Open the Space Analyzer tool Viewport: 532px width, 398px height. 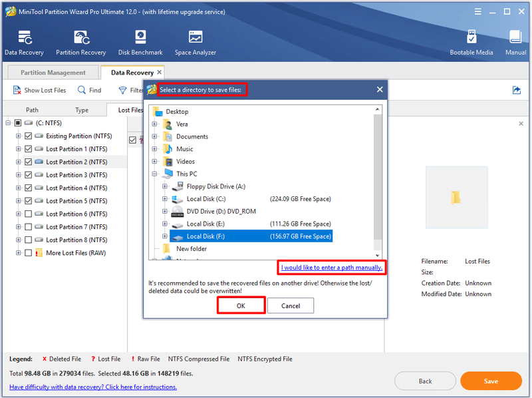click(x=196, y=37)
